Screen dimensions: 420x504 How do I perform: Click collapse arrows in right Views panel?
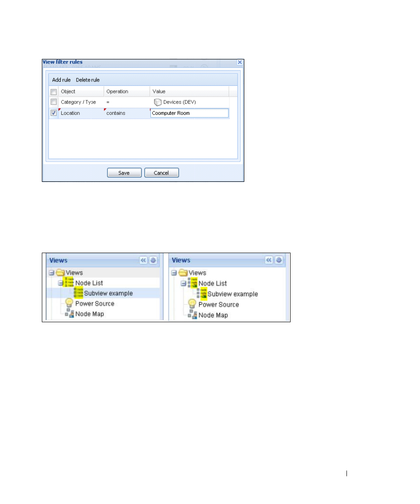tap(269, 260)
